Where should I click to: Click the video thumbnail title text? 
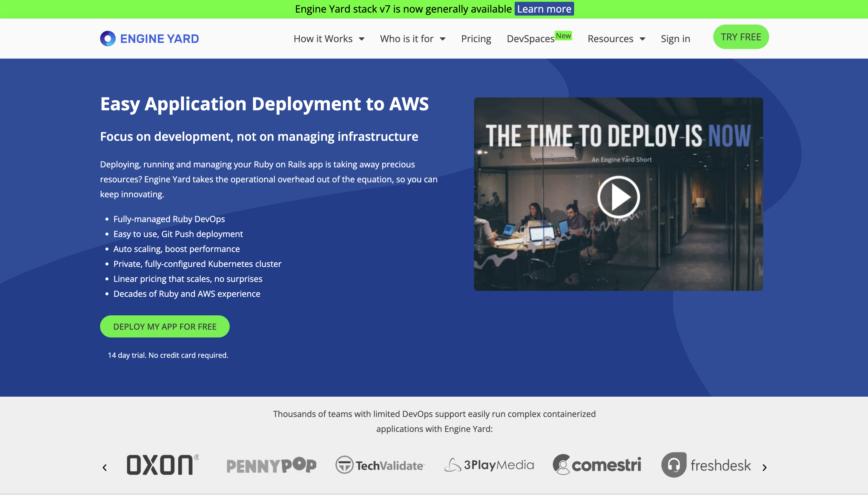click(x=618, y=136)
